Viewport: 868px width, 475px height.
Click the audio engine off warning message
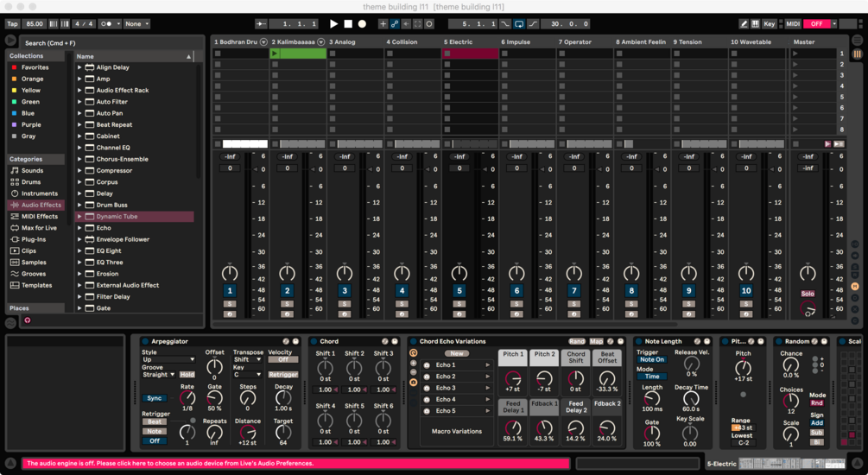click(x=296, y=464)
